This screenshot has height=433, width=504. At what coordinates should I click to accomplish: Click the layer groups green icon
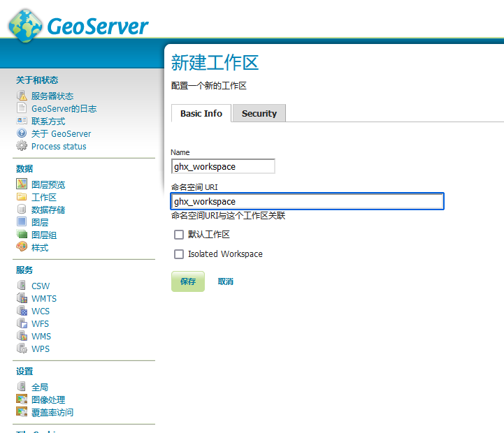22,234
